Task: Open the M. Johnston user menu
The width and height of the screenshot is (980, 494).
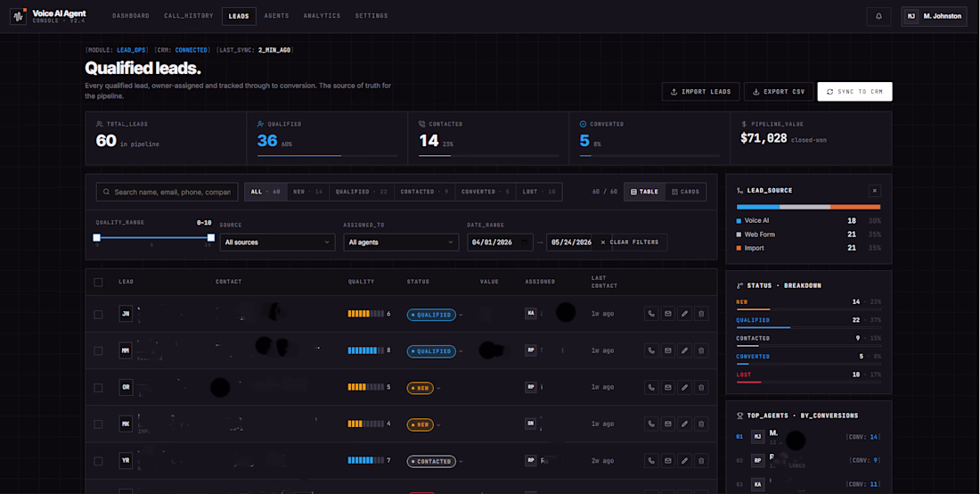Action: pos(934,16)
